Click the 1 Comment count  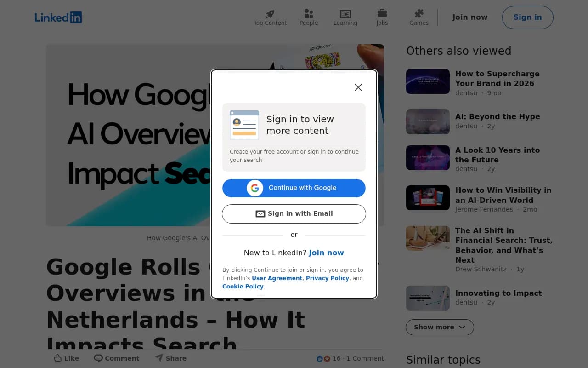[365, 358]
